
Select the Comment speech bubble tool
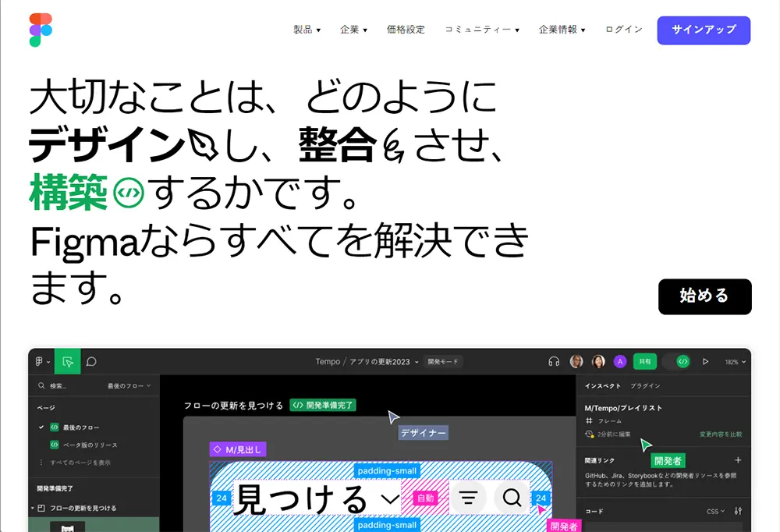point(91,362)
